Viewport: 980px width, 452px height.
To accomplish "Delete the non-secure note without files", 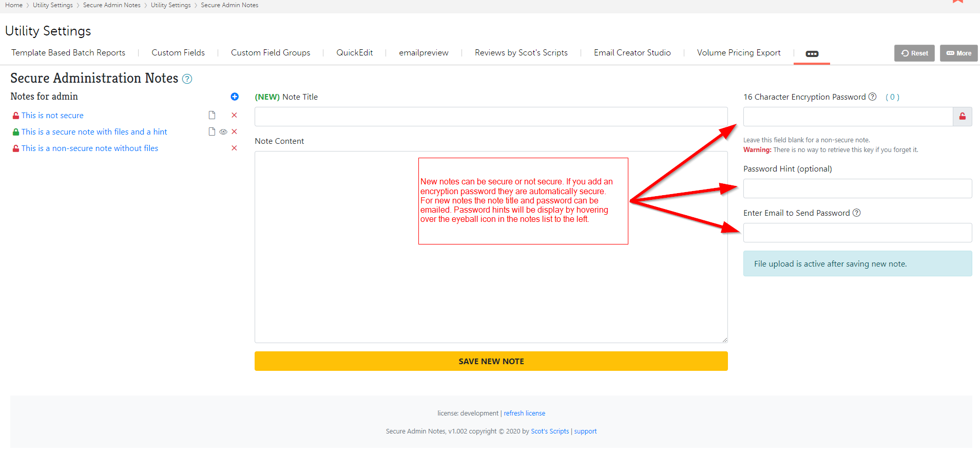I will 234,148.
